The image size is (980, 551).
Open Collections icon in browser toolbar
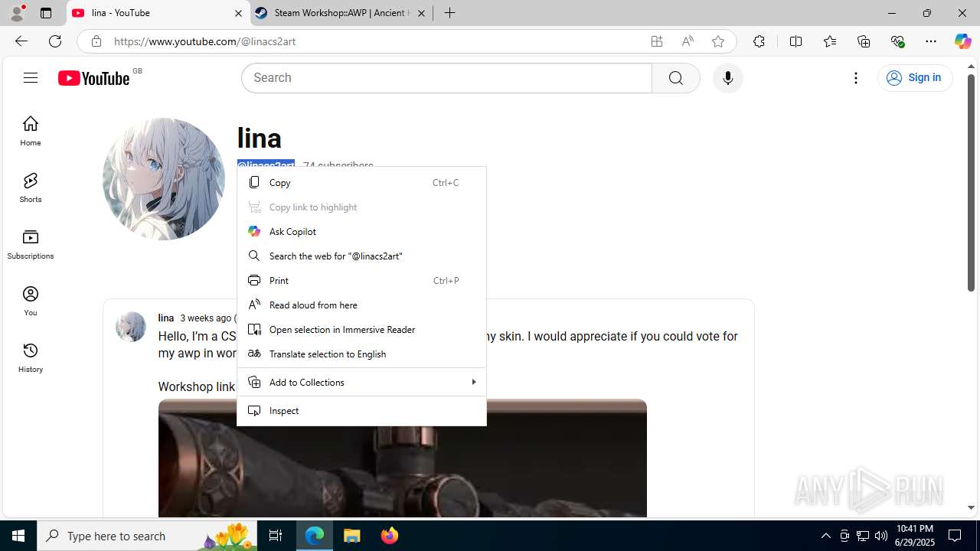(864, 41)
